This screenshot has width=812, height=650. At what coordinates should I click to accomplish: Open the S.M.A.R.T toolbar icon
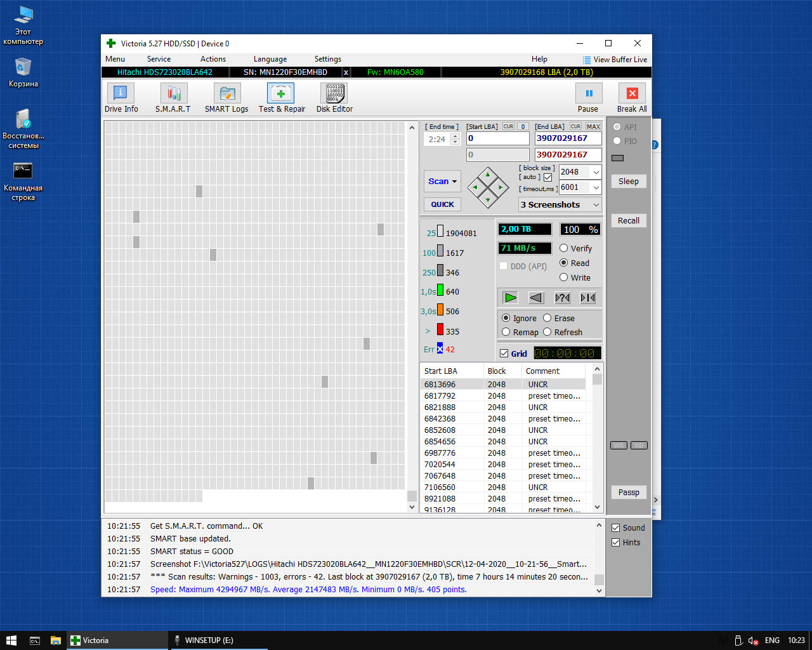[173, 93]
